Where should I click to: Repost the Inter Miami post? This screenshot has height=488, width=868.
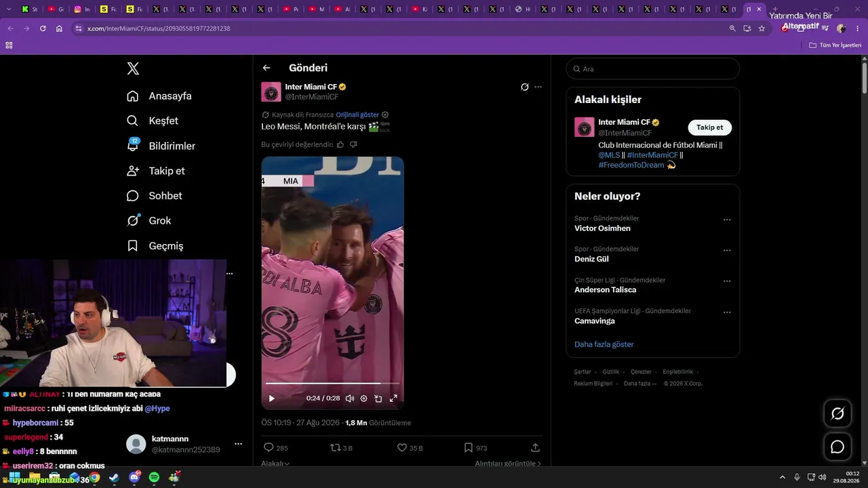tap(335, 447)
